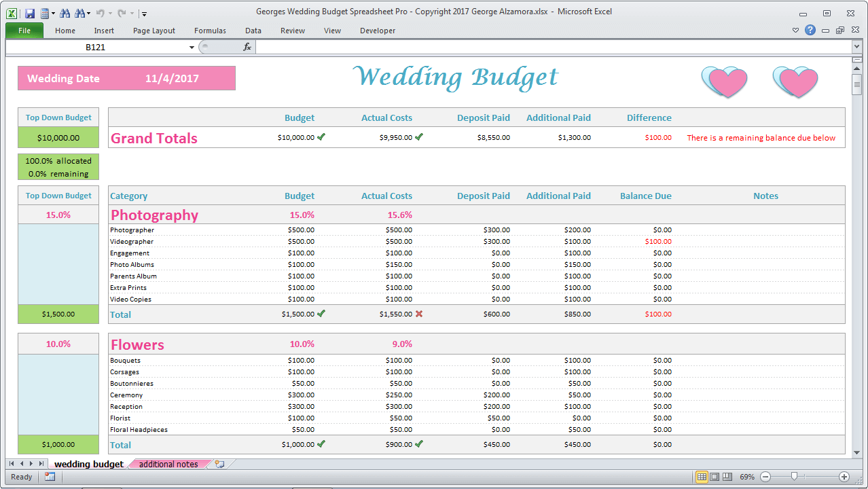The width and height of the screenshot is (868, 489).
Task: Switch to Page Layout view toggle
Action: point(715,477)
